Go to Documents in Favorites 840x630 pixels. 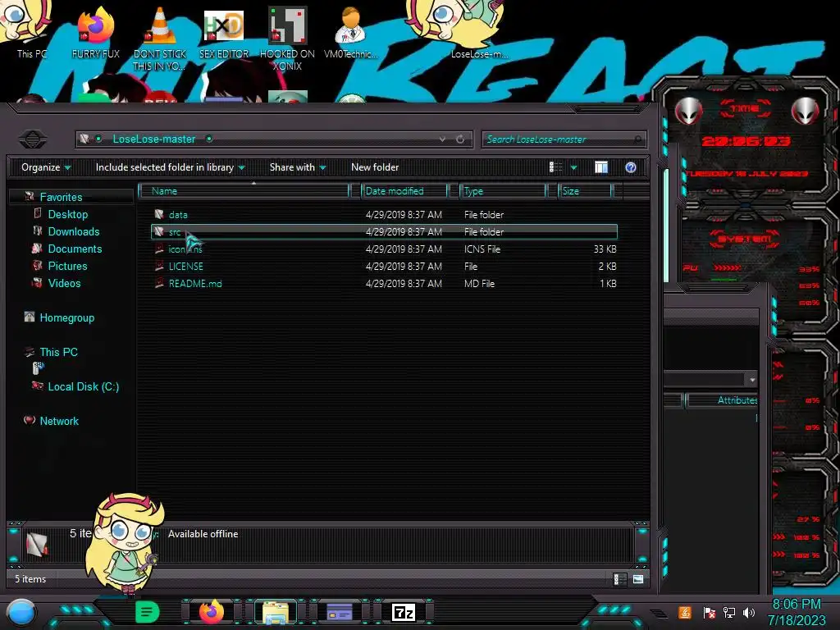pos(75,249)
